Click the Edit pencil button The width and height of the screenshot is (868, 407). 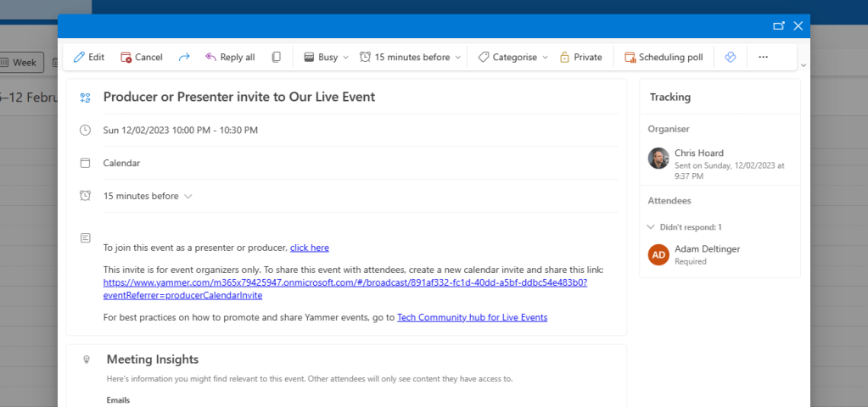click(x=89, y=58)
